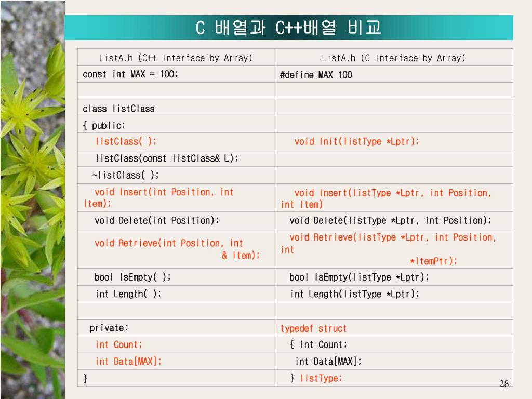Select 'void Retrieve(int Position, int & Item);' cell

click(x=177, y=249)
